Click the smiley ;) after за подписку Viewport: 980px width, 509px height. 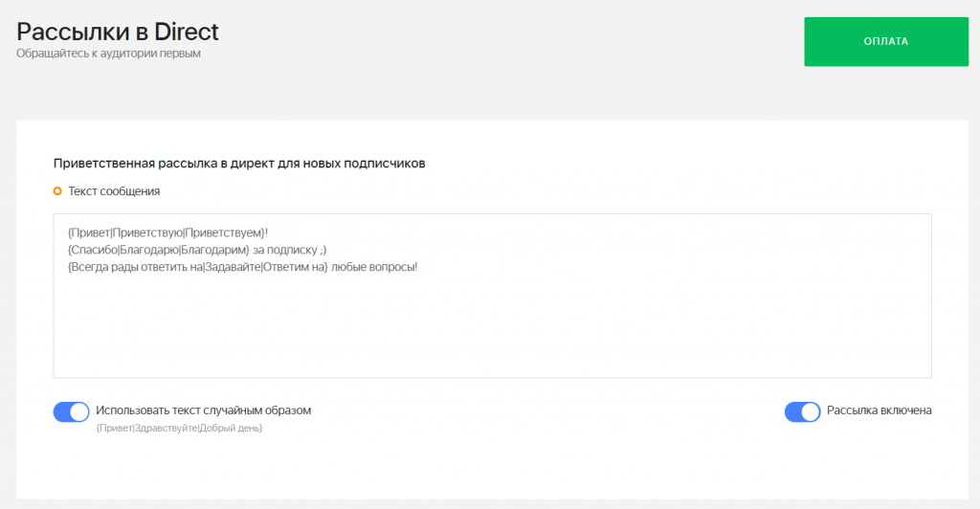tap(323, 250)
